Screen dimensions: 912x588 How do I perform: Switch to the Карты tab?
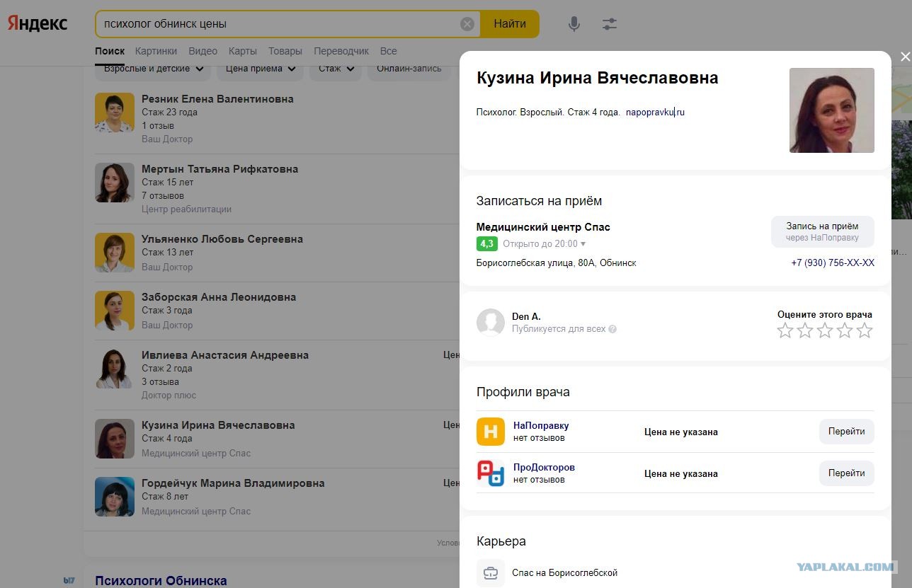[243, 51]
